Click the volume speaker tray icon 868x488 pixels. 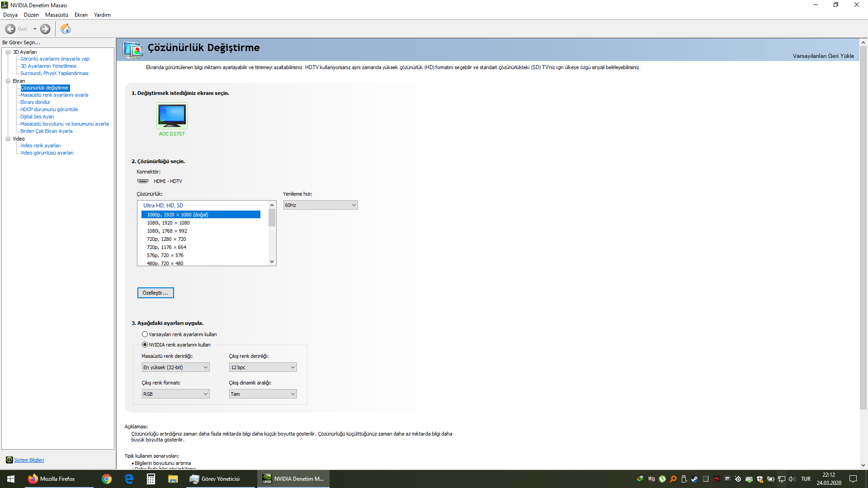[792, 479]
